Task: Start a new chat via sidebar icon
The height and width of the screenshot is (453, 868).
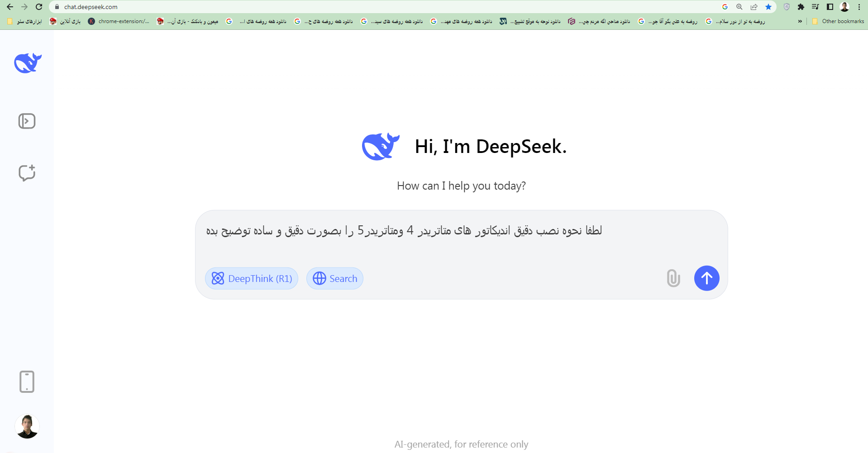Action: [x=27, y=172]
